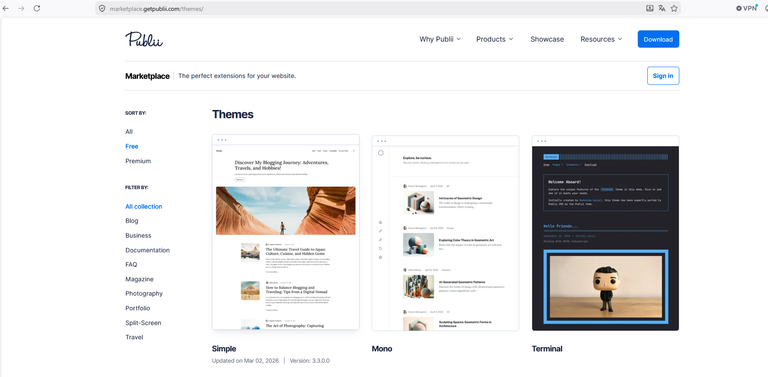Click the blue Download button
Viewport: 768px width, 377px height.
(658, 39)
